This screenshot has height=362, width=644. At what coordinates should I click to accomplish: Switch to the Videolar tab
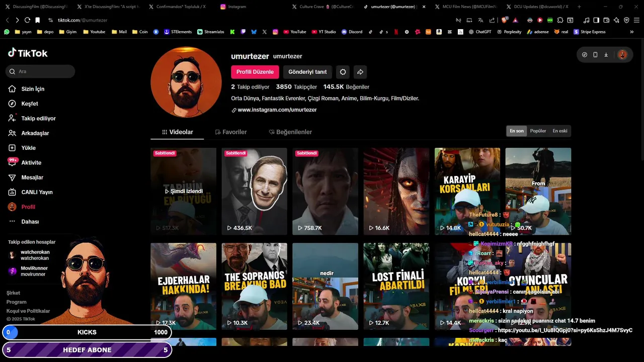point(177,132)
